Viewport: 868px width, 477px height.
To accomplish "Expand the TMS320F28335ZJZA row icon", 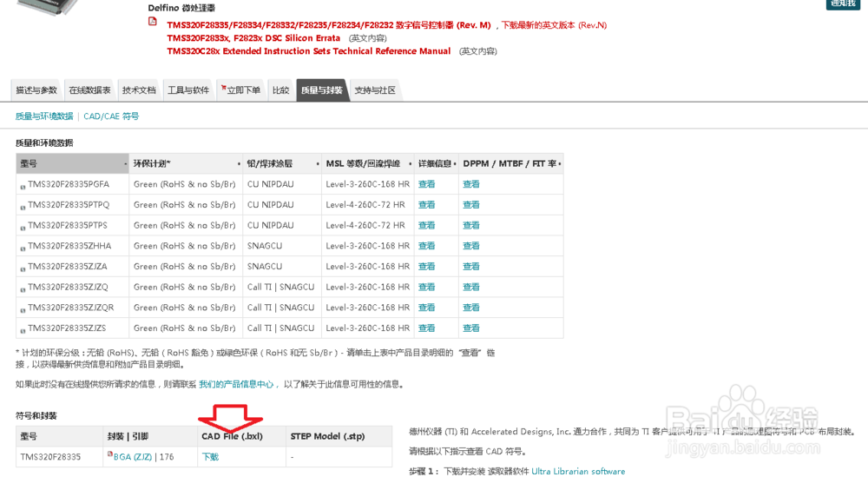I will [x=23, y=268].
